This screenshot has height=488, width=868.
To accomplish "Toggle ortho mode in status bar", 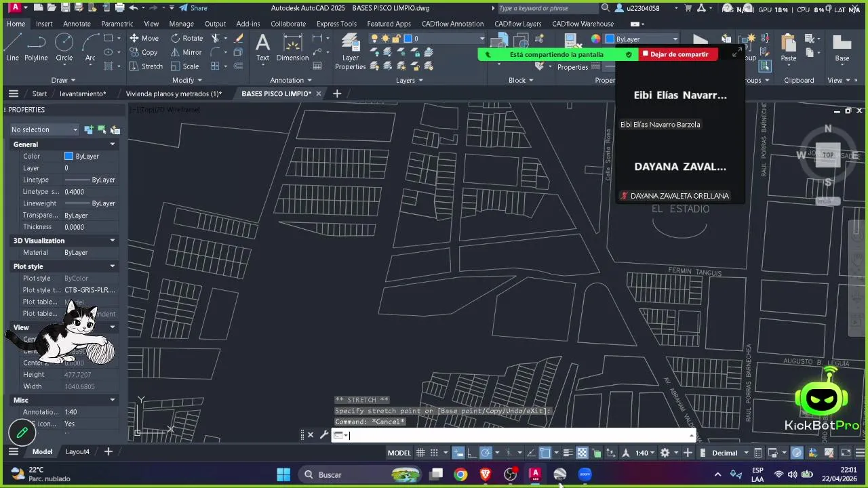I will tap(472, 453).
